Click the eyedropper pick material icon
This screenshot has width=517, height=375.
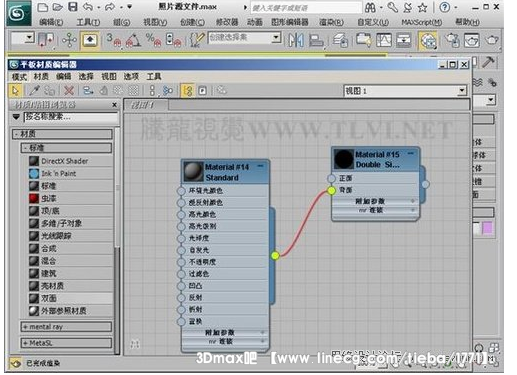pyautogui.click(x=34, y=91)
